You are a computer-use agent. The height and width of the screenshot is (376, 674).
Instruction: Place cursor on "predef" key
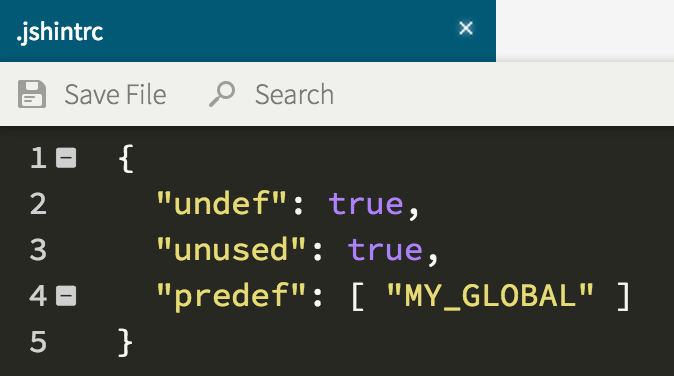click(231, 297)
